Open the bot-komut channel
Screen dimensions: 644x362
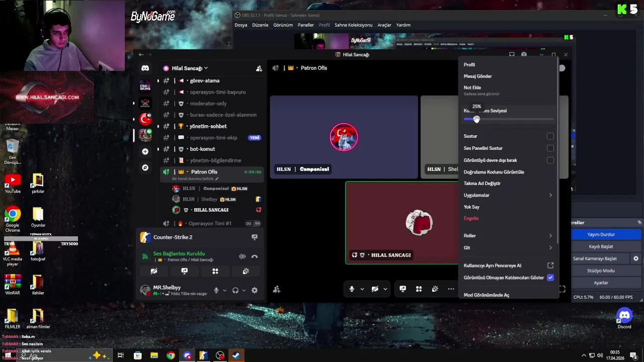pos(202,149)
